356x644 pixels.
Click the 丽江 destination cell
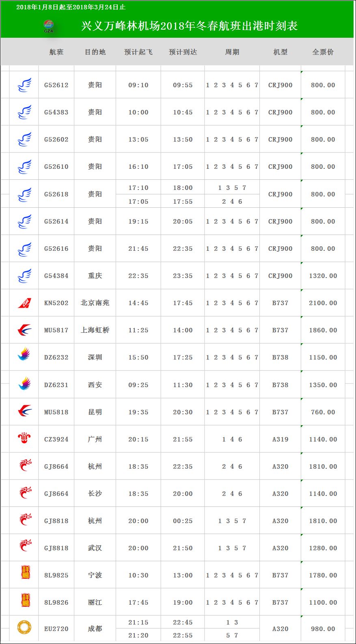[x=95, y=603]
